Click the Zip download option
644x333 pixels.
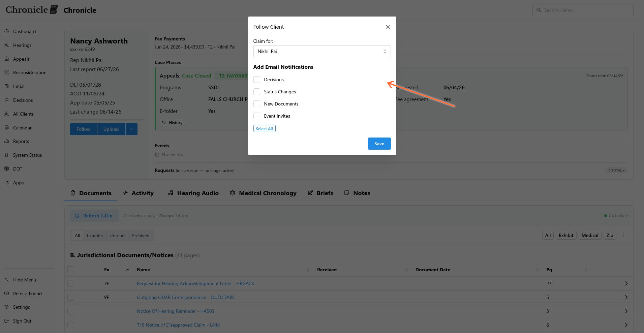tap(610, 235)
